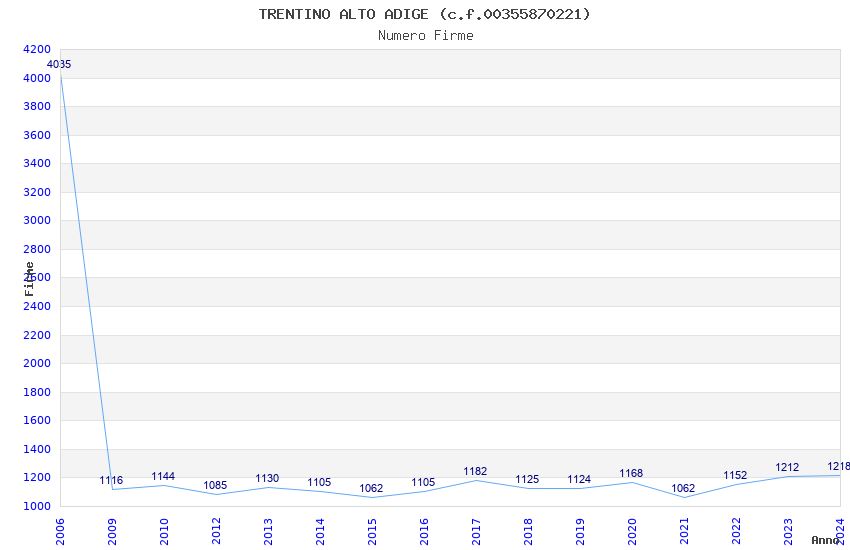Click the 2019 year on x-axis
The height and width of the screenshot is (550, 850).
(580, 532)
